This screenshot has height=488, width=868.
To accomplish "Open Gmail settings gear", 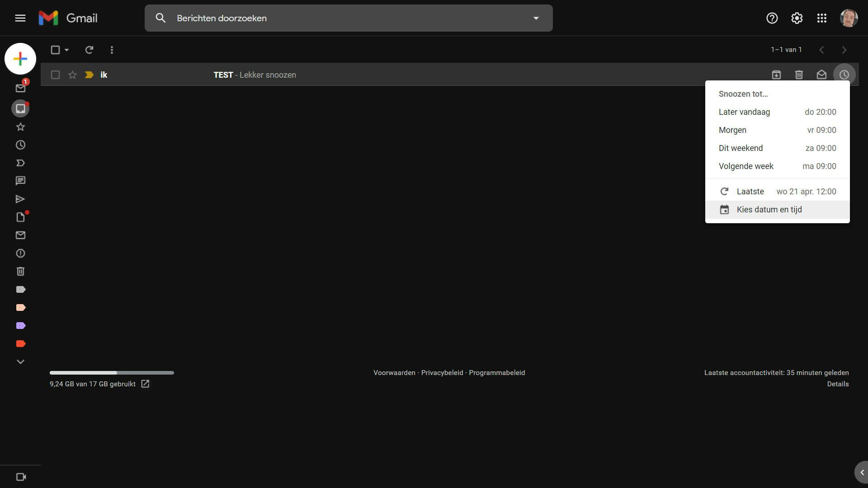I will (797, 18).
